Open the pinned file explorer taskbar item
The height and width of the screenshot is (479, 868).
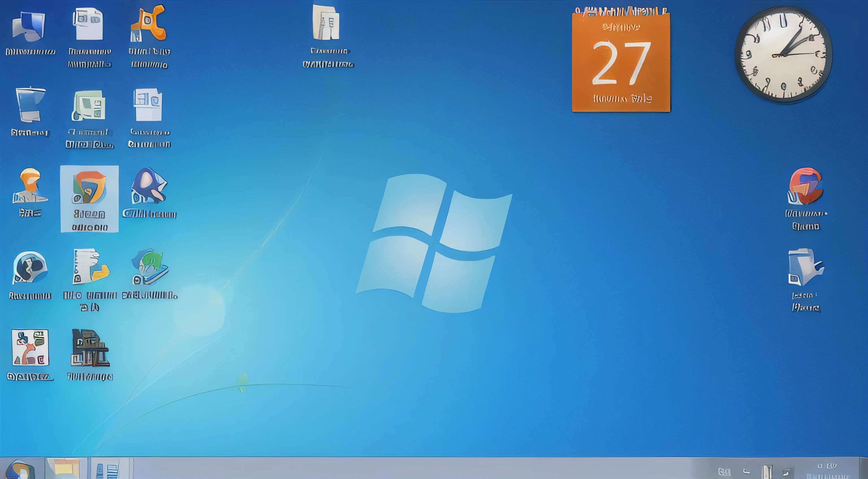[66, 469]
